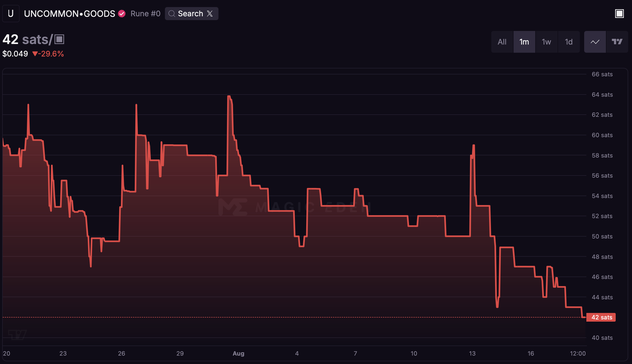632x364 pixels.
Task: Open the Search X button
Action: [x=192, y=14]
